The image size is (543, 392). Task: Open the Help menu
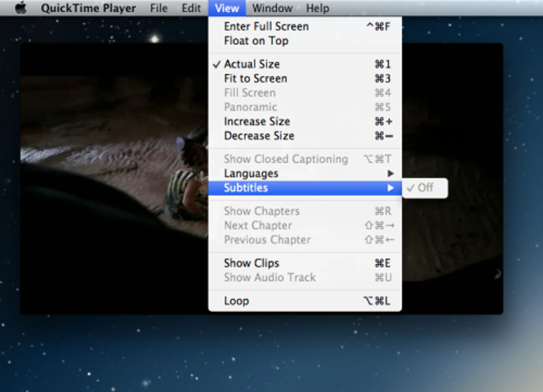(318, 8)
